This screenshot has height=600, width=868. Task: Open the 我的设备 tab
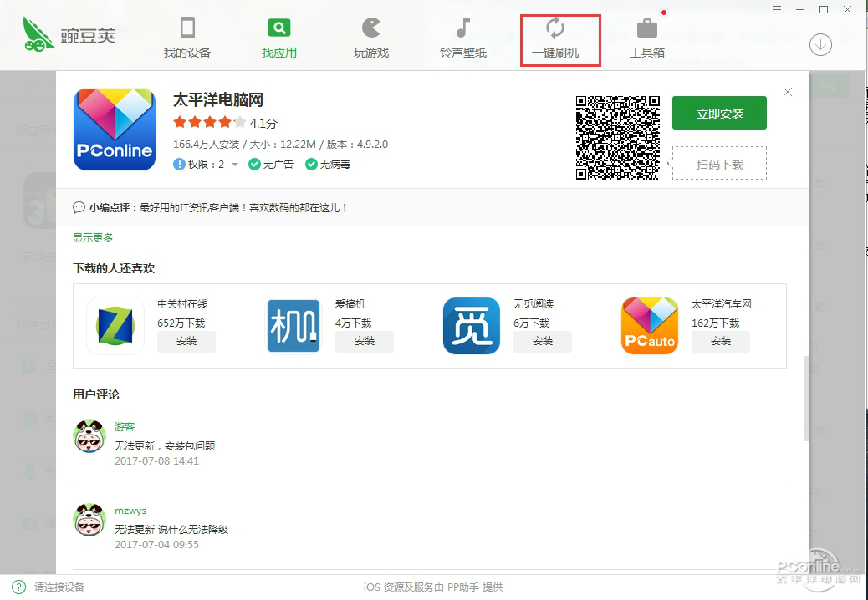point(187,38)
